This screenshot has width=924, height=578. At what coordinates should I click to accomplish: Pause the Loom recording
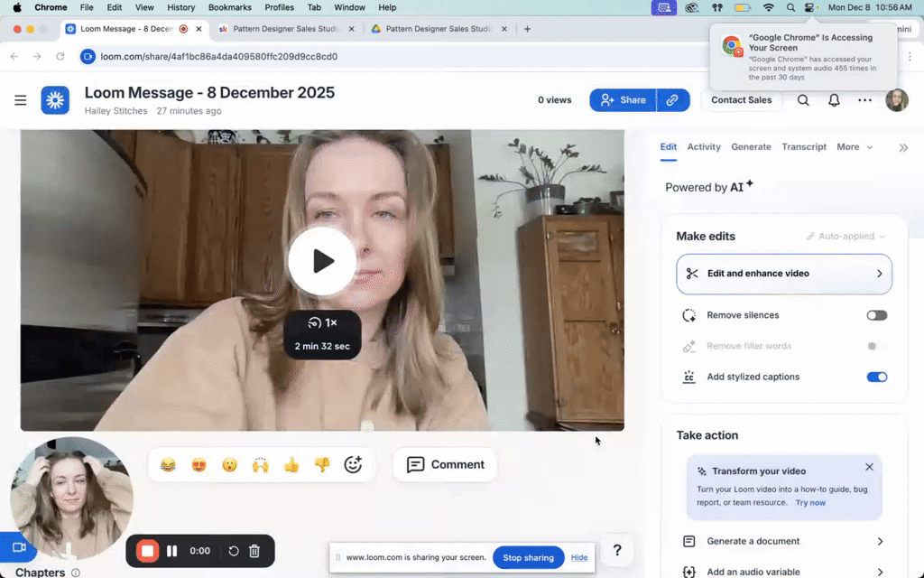click(x=172, y=551)
